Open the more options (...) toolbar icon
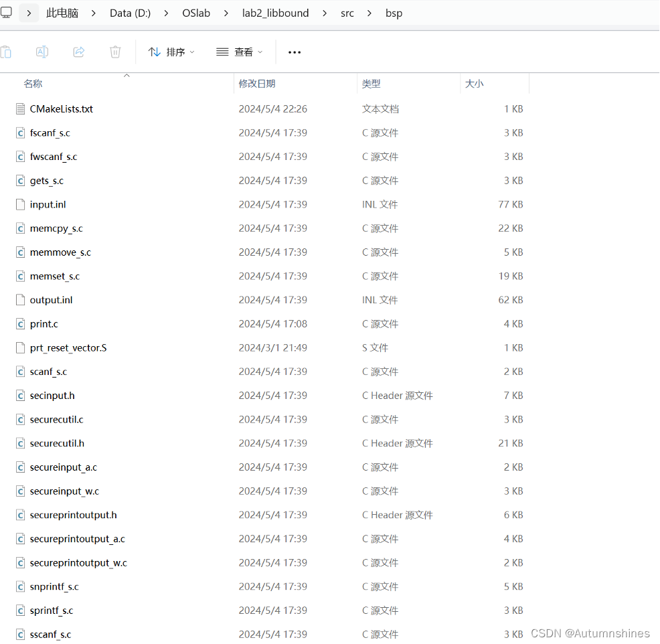The height and width of the screenshot is (644, 660). point(294,52)
